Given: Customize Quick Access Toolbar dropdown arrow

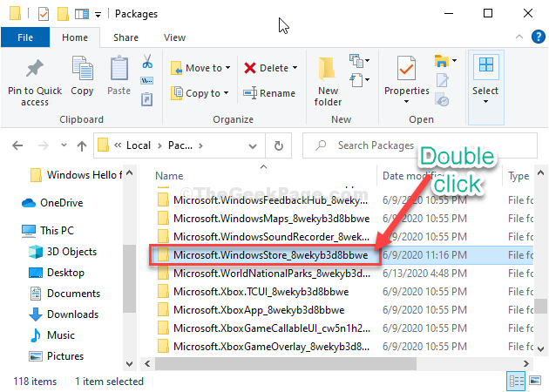Looking at the screenshot, I should (x=98, y=14).
